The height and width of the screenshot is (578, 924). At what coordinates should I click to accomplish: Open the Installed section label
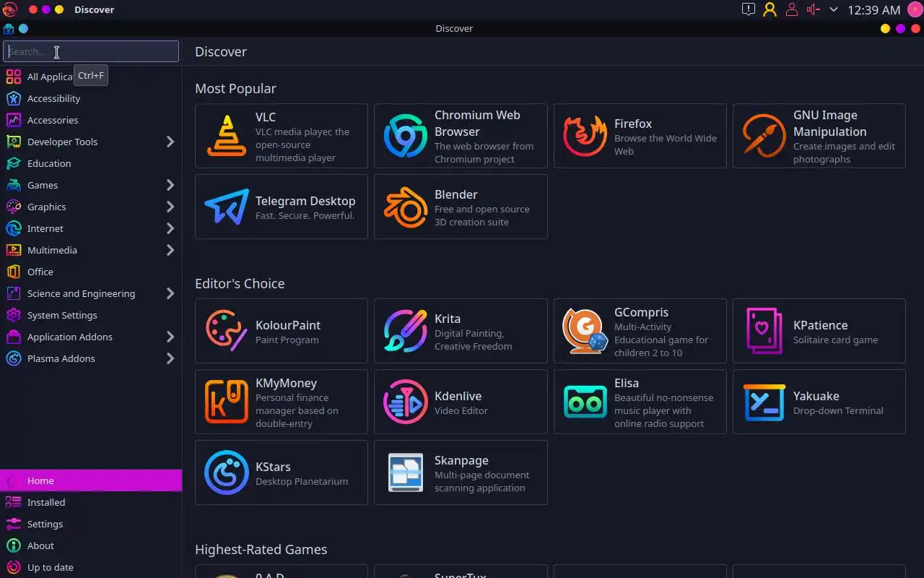46,502
